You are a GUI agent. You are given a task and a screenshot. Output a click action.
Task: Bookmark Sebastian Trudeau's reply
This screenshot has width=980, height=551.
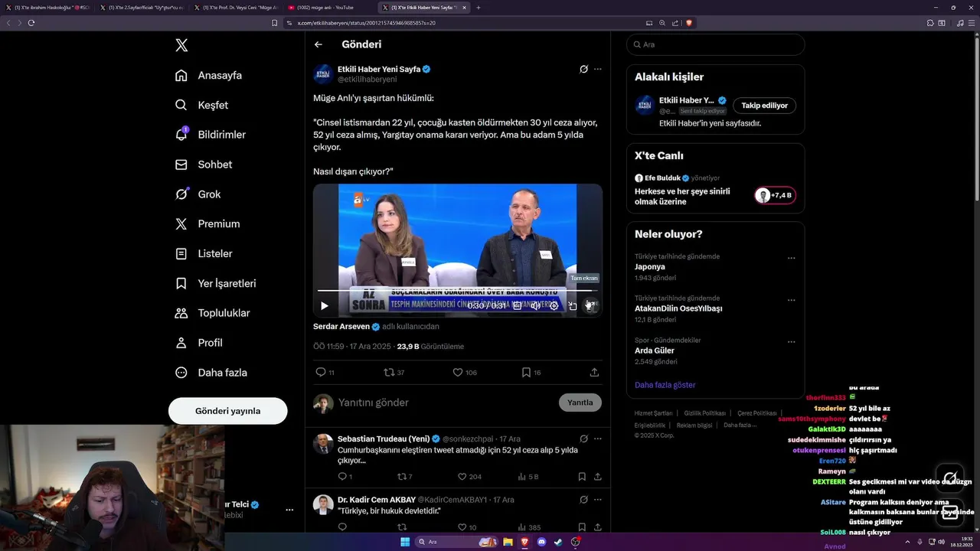coord(582,477)
